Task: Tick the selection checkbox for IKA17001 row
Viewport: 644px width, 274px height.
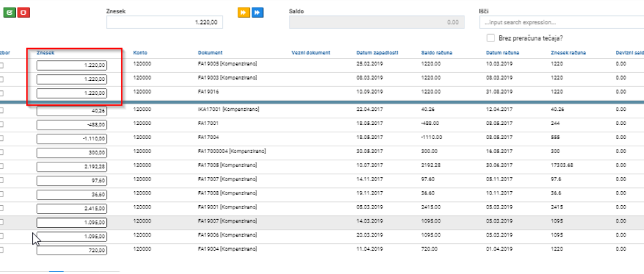Action: click(1, 110)
